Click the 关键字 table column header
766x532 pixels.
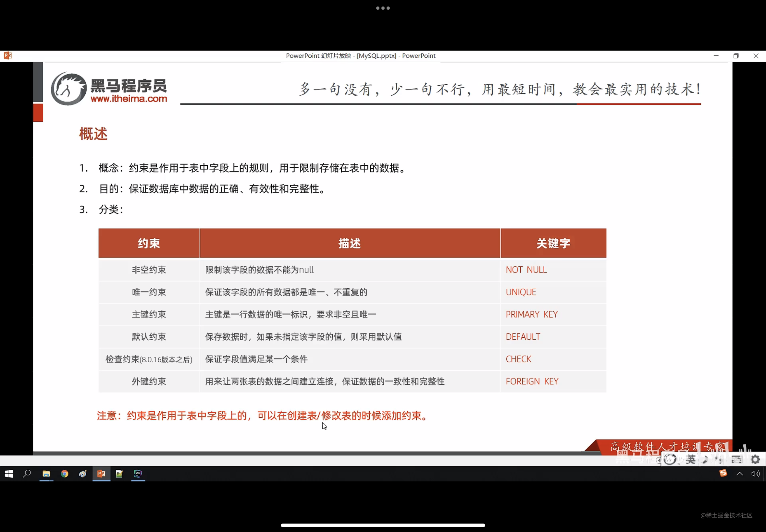click(x=553, y=243)
